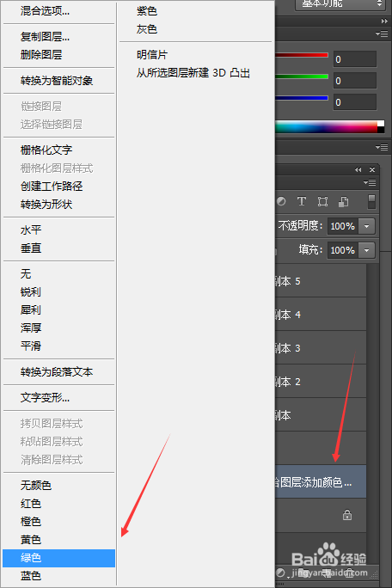Click the red channel slider
This screenshot has width=392, height=588.
coord(302,55)
